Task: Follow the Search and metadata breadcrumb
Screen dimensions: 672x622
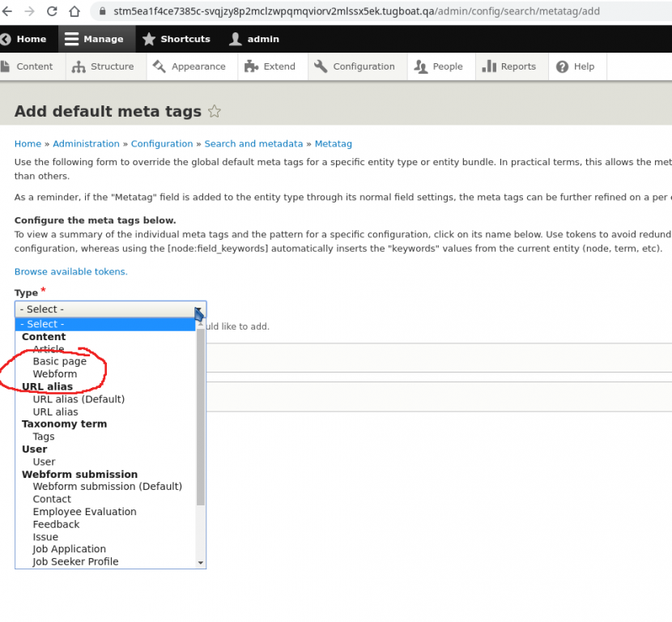Action: 253,143
